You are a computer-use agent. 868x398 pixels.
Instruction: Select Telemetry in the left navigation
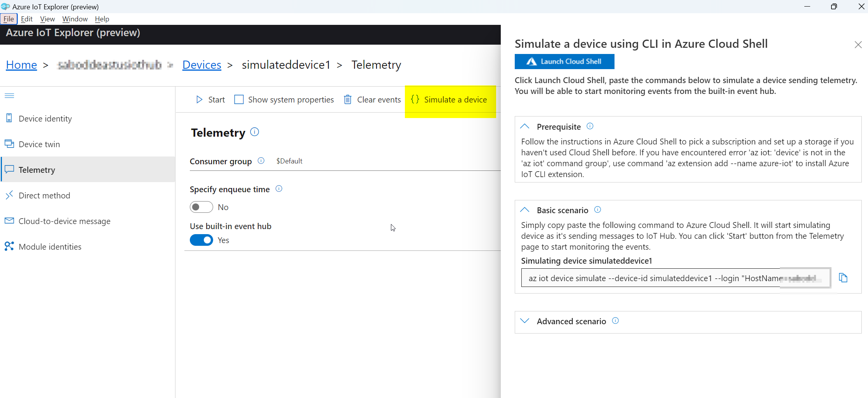[x=88, y=170]
